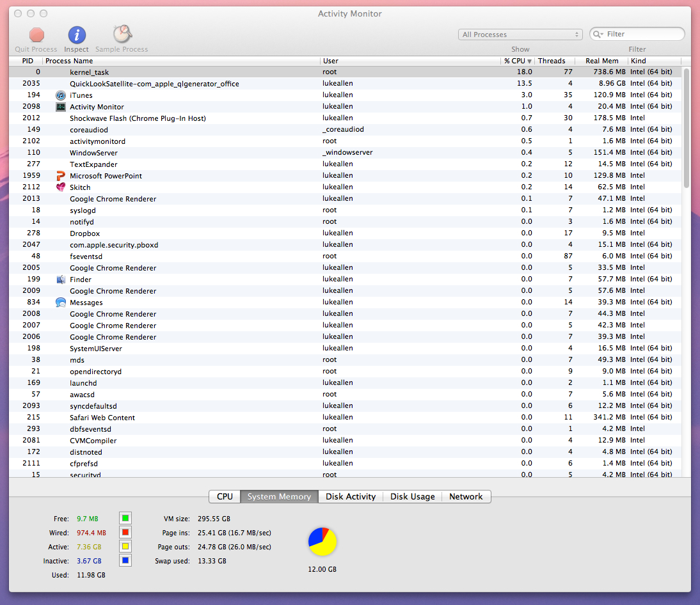The height and width of the screenshot is (605, 700).
Task: Select the CVMCompiler process
Action: (345, 441)
